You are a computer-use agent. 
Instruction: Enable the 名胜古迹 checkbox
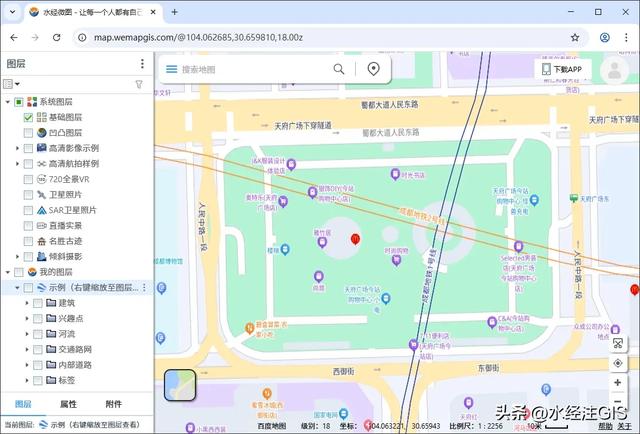[28, 241]
